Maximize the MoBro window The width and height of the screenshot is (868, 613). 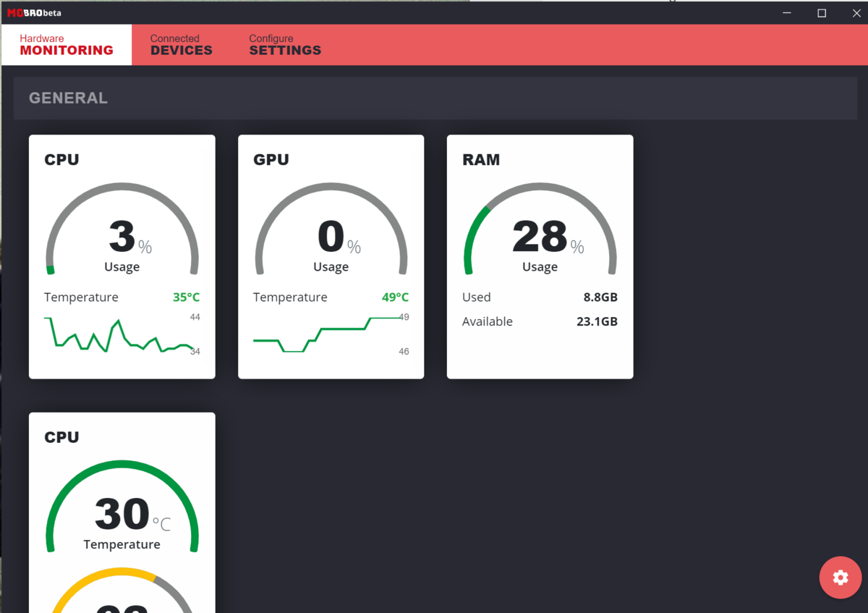coord(822,12)
